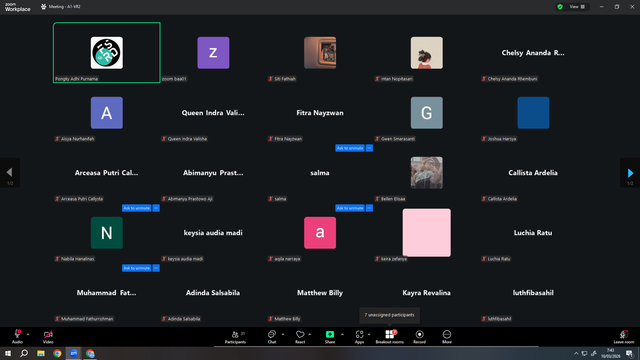
Task: Open more options for Arceasa Putri Callysta
Action: (x=156, y=208)
